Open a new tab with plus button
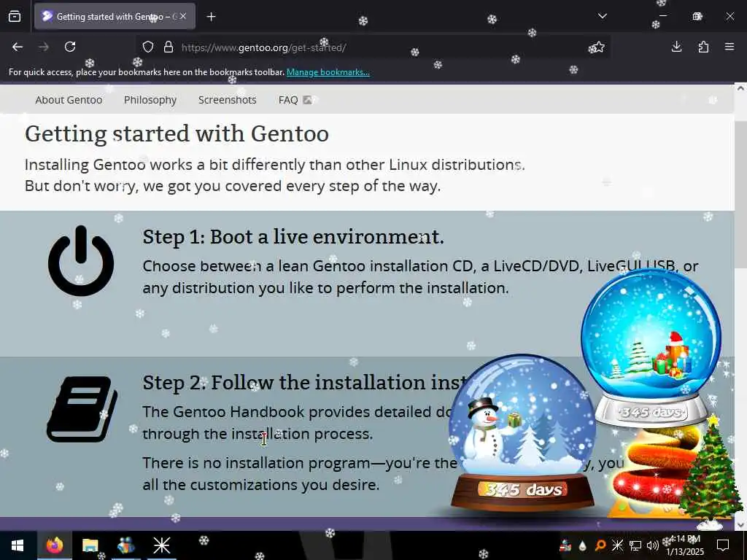This screenshot has height=560, width=747. tap(211, 17)
